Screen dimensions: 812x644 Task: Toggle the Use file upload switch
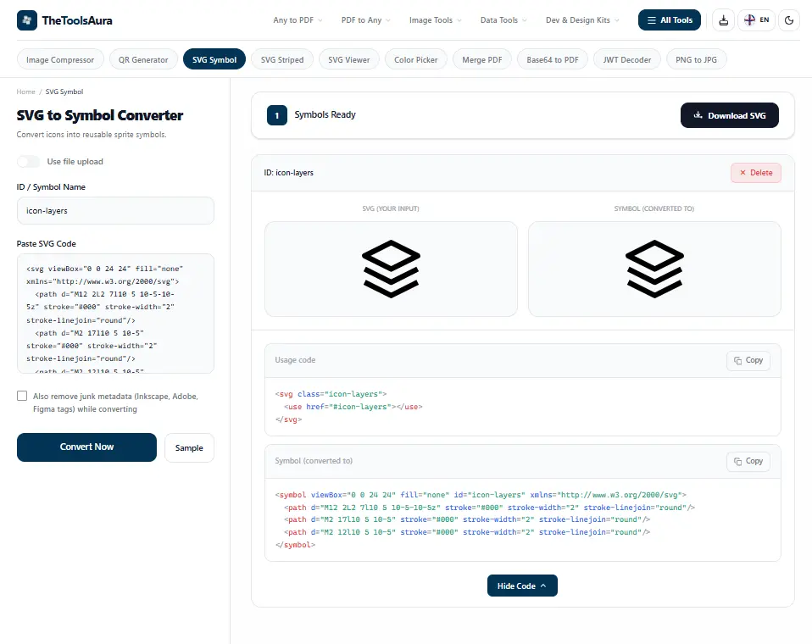pyautogui.click(x=28, y=162)
